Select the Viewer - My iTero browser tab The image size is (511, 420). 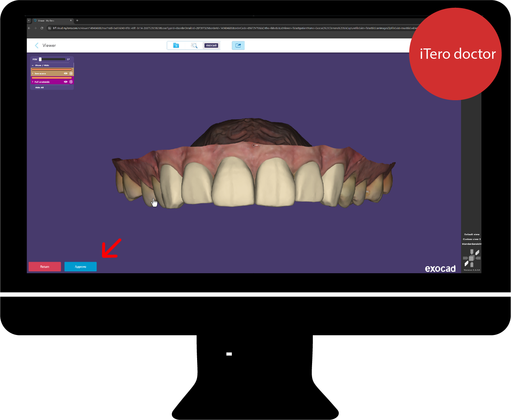click(53, 21)
